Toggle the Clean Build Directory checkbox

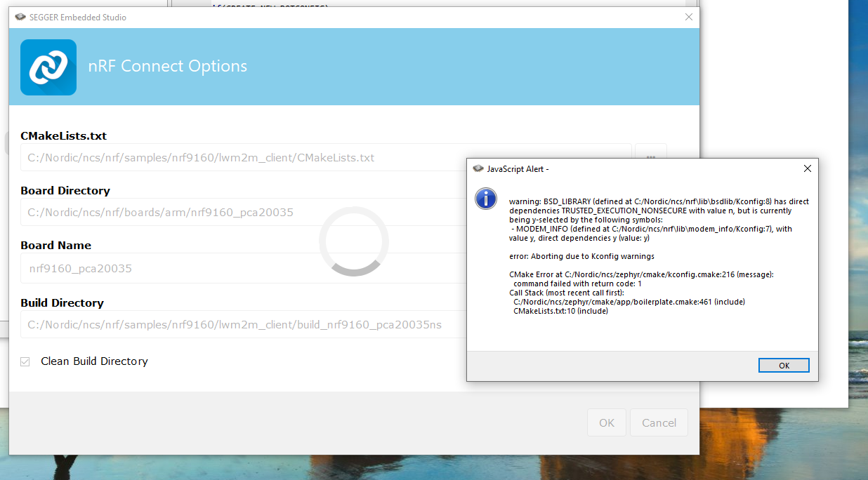[25, 361]
